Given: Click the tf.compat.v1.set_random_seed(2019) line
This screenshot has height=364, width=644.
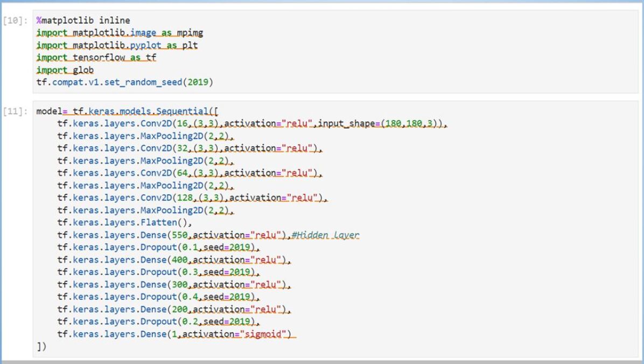Looking at the screenshot, I should tap(125, 82).
